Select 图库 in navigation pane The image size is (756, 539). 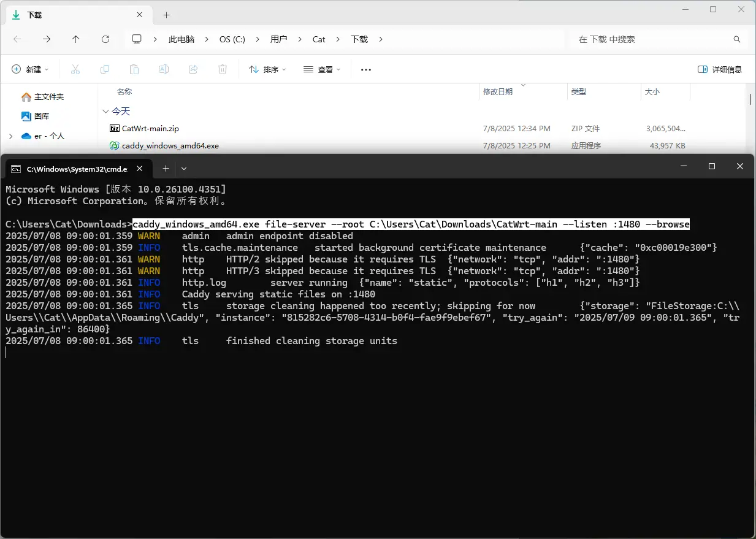click(x=42, y=116)
